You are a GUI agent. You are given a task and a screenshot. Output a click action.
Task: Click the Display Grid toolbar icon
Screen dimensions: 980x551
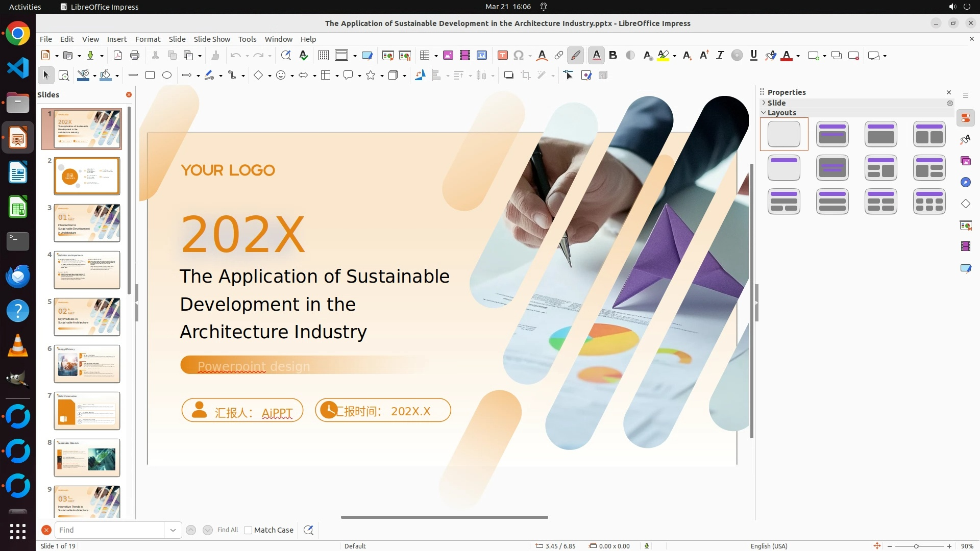(x=323, y=56)
